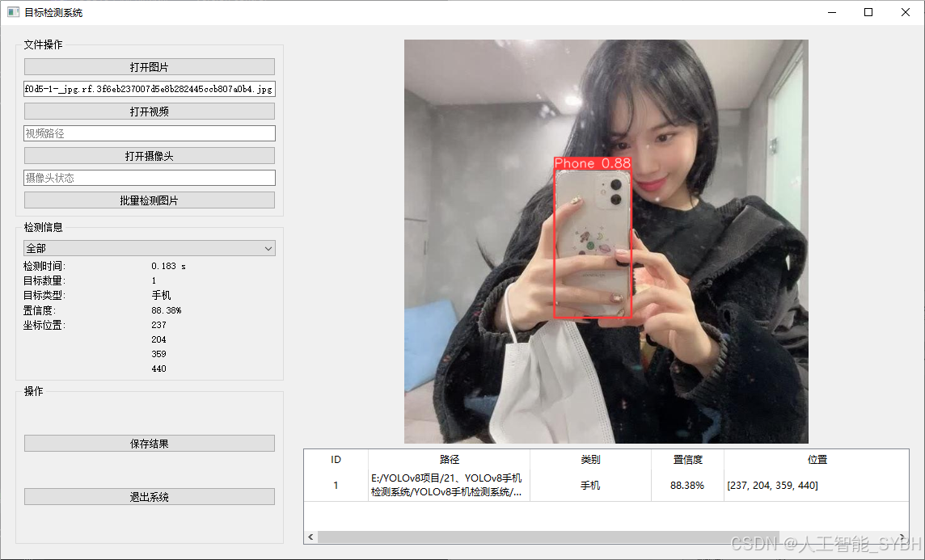The image size is (925, 560).
Task: Click the 视频路径 video path field
Action: pyautogui.click(x=149, y=133)
